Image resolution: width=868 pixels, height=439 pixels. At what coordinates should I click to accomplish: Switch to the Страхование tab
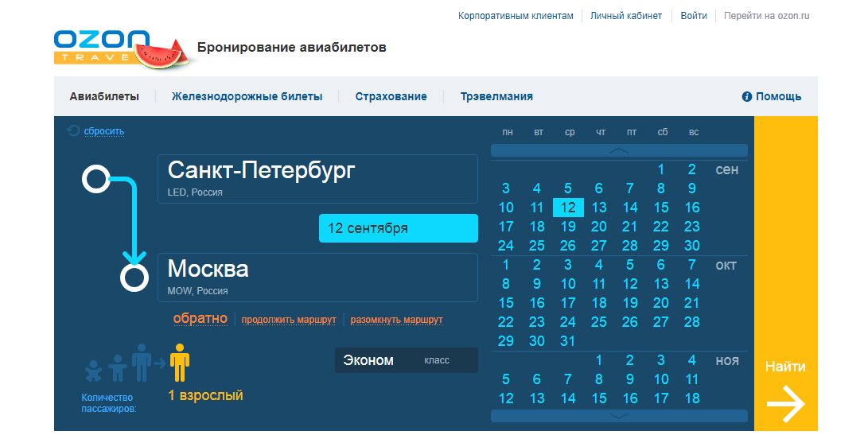(x=391, y=96)
